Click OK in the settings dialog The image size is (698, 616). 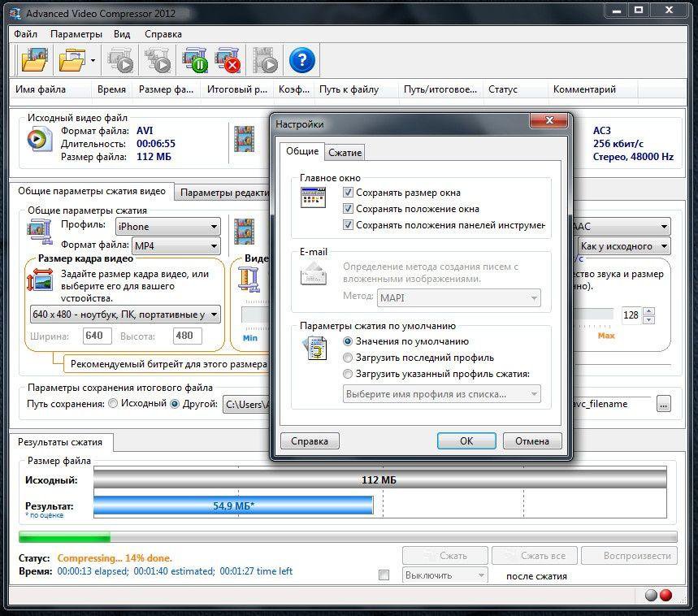[466, 441]
